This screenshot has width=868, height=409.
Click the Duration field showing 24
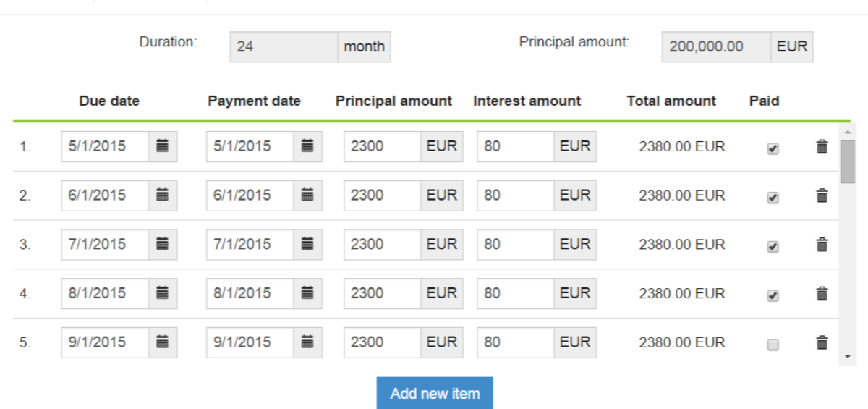pyautogui.click(x=284, y=47)
